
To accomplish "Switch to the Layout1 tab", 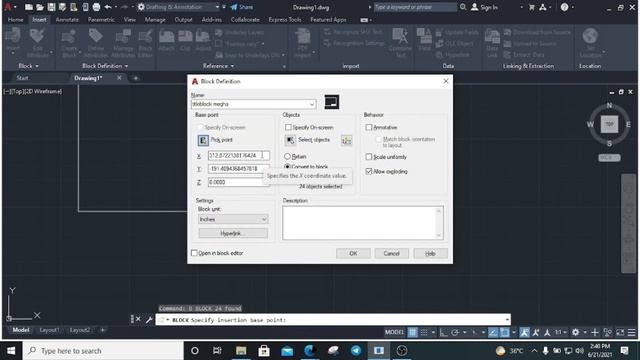I will [49, 330].
